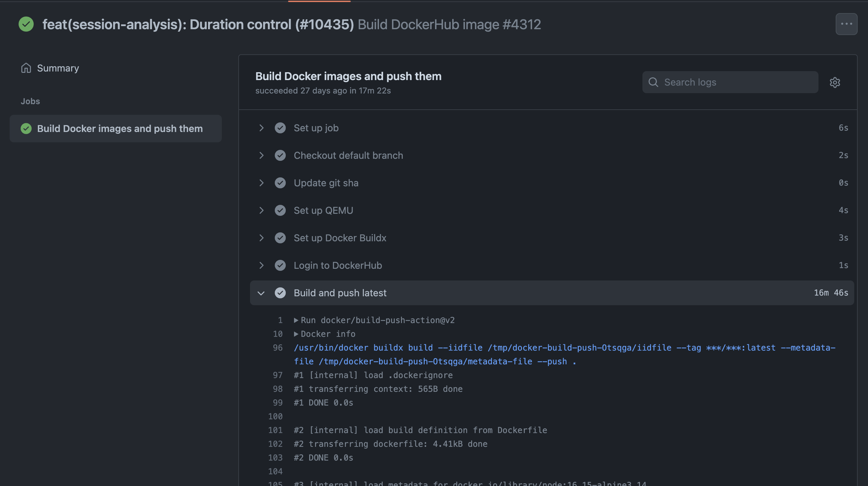Click the check icon beside Login to DockerHub
Viewport: 868px width, 486px height.
tap(280, 265)
